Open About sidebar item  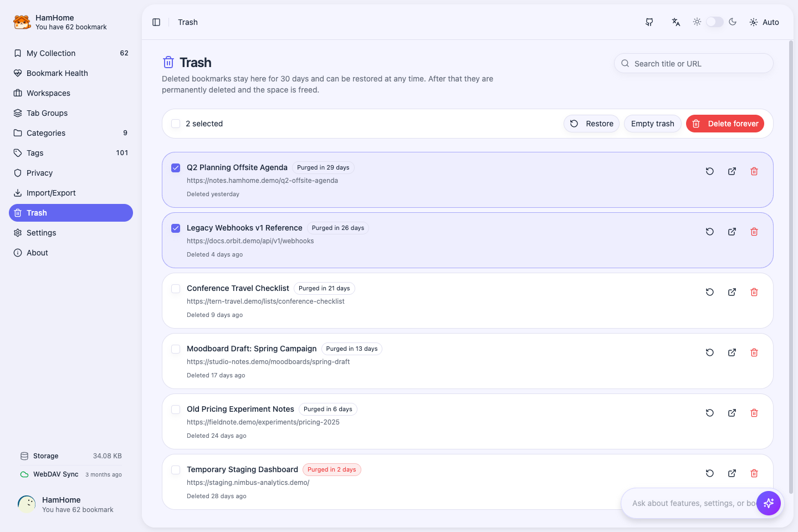coord(71,253)
